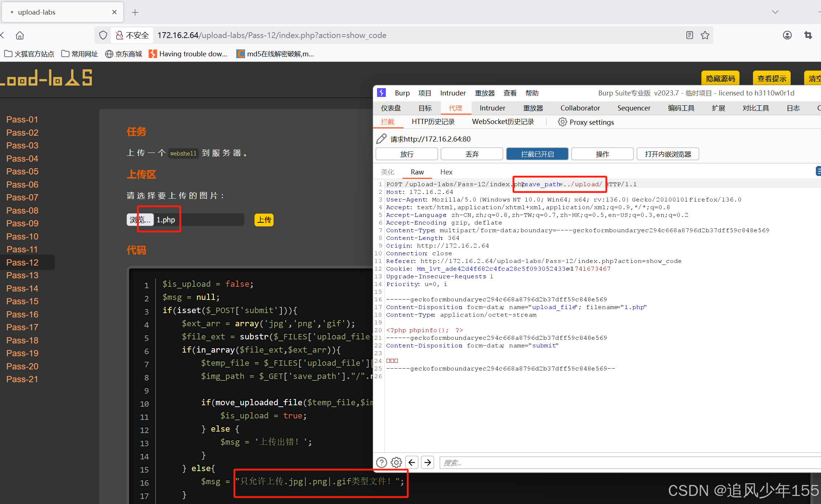Switch to the Hex view tab

coord(446,172)
